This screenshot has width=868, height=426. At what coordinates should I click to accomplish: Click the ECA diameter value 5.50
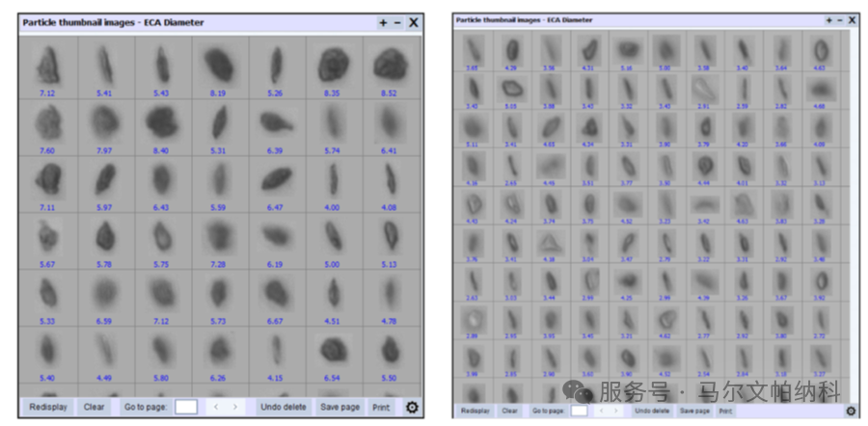(390, 377)
